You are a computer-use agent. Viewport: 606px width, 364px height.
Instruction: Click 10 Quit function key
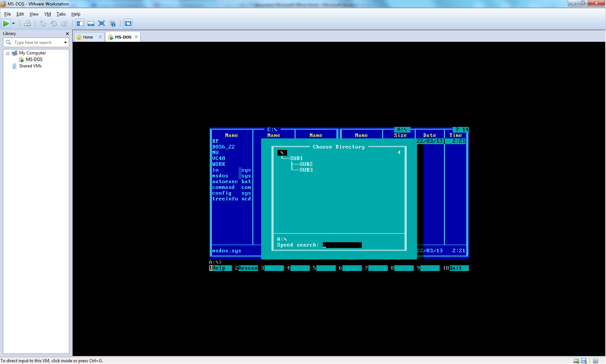(456, 268)
